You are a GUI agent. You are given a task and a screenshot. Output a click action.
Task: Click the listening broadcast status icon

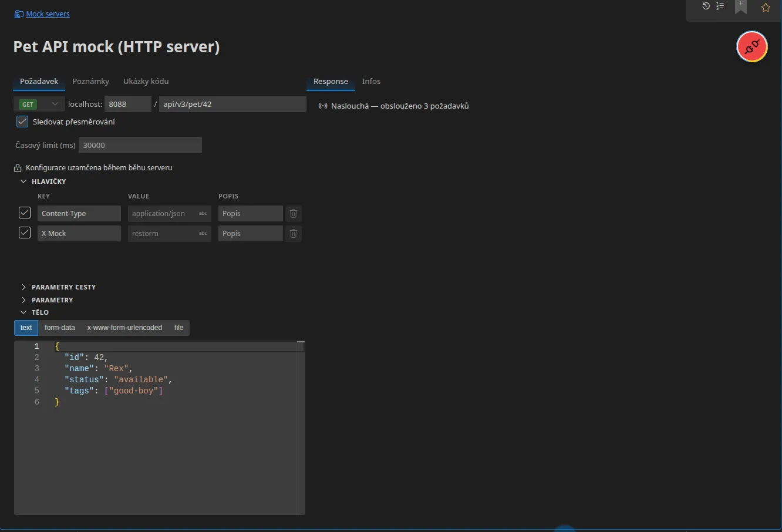point(323,106)
